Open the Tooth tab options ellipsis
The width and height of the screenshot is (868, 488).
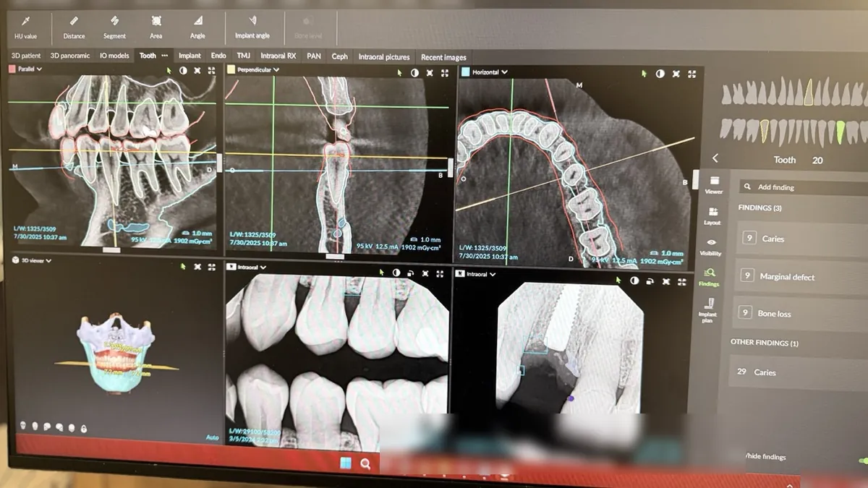pyautogui.click(x=165, y=56)
